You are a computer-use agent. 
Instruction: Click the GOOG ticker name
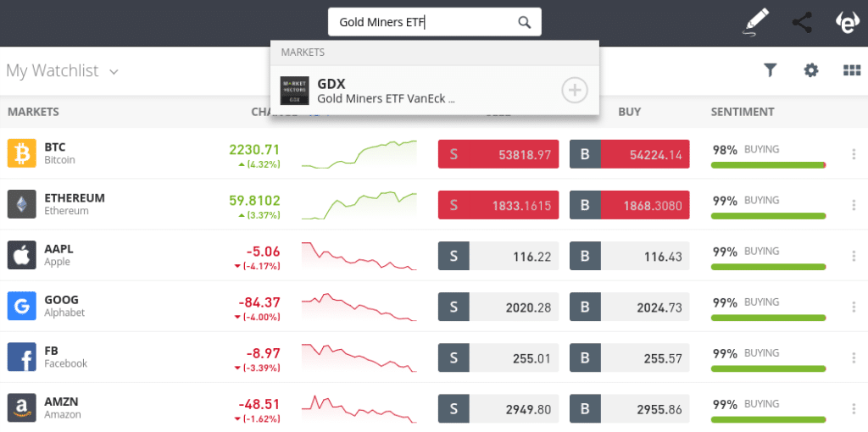pos(61,300)
